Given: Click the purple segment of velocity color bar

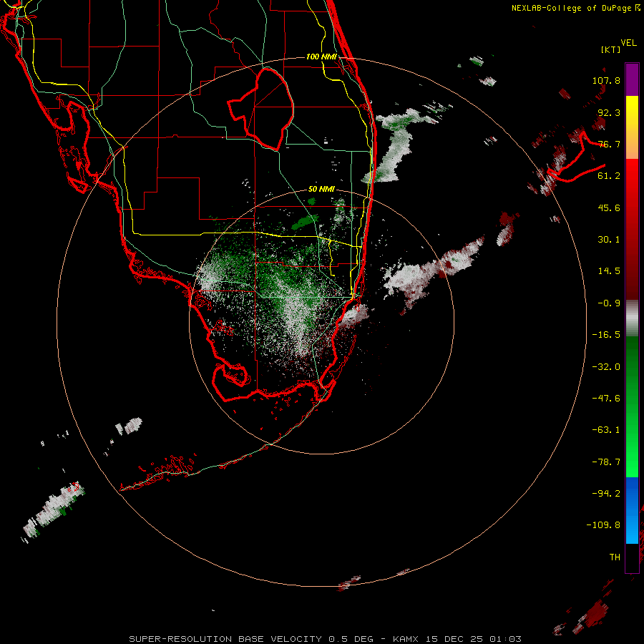Looking at the screenshot, I should coord(632,79).
